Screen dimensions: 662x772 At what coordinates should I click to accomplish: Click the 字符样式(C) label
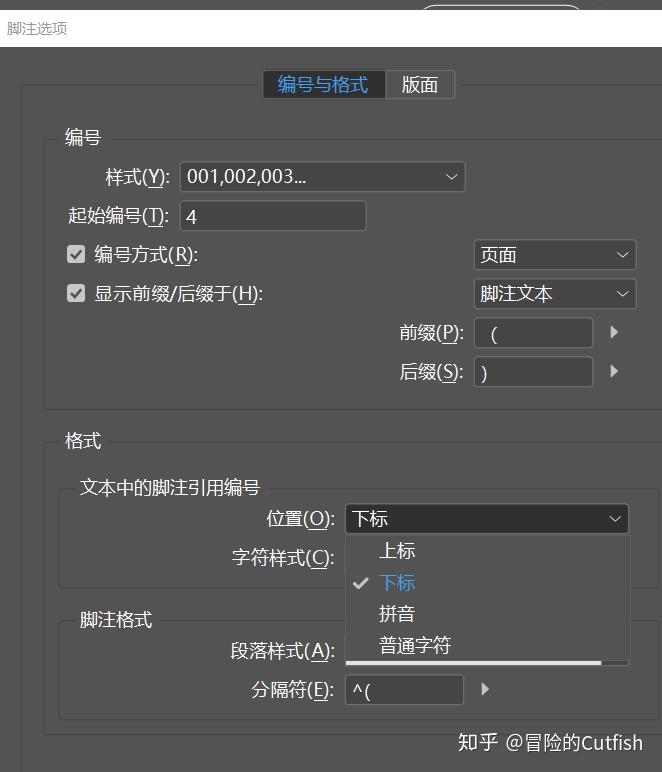283,558
